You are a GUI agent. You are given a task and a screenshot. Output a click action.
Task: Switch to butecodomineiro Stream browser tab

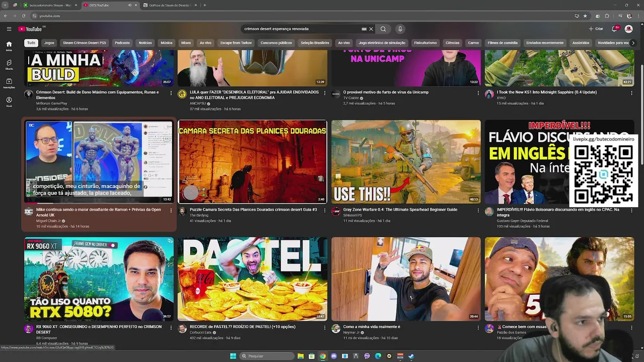(x=50, y=5)
